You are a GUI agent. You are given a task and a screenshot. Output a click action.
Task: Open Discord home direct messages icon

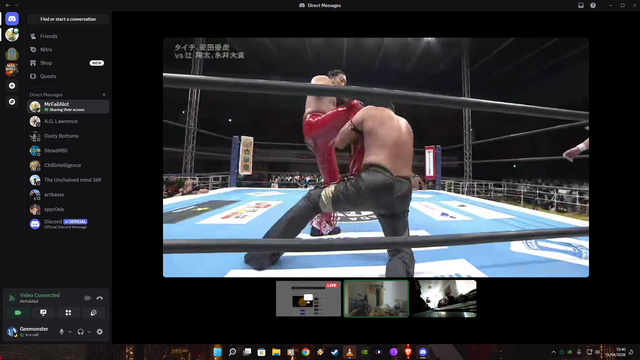tap(12, 19)
